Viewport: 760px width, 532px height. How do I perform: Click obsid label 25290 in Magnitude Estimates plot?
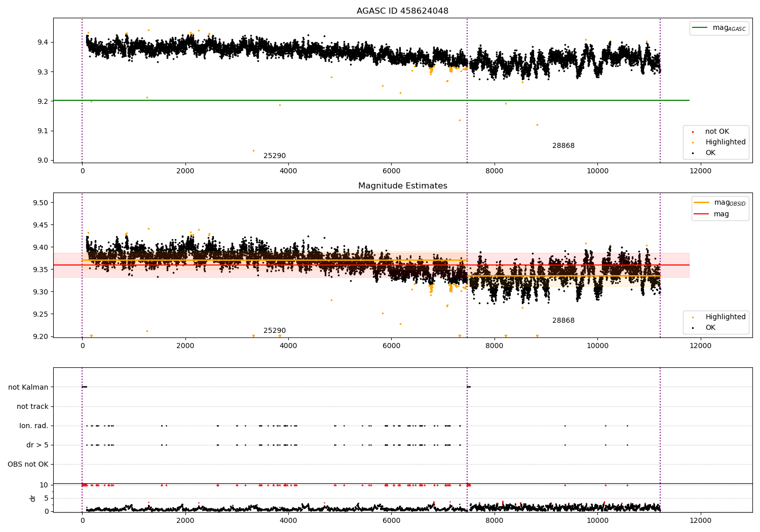pyautogui.click(x=275, y=331)
